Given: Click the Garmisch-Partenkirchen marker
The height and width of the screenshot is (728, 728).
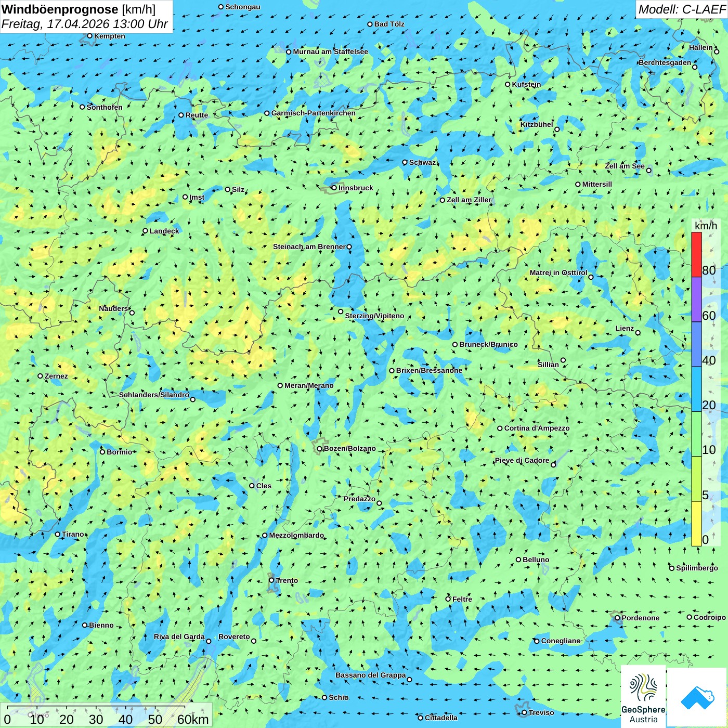Looking at the screenshot, I should 267,113.
